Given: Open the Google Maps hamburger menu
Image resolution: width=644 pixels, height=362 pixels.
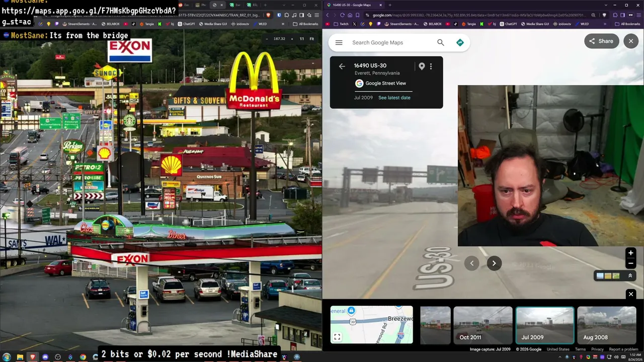Looking at the screenshot, I should (x=339, y=43).
